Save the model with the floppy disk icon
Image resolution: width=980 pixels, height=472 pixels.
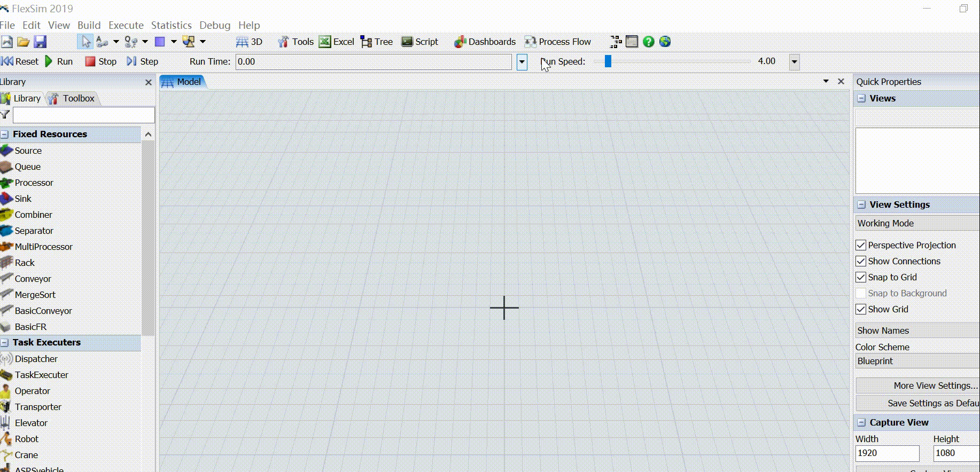(x=40, y=42)
